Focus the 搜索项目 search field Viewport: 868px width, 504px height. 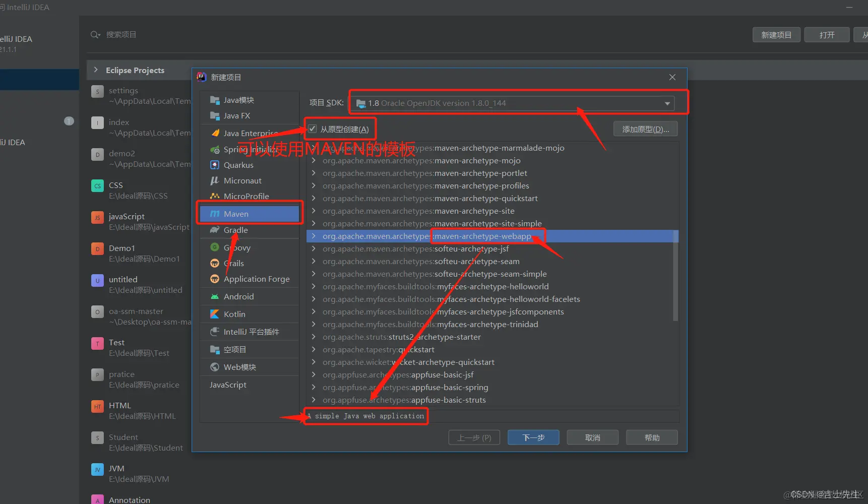[x=121, y=35]
